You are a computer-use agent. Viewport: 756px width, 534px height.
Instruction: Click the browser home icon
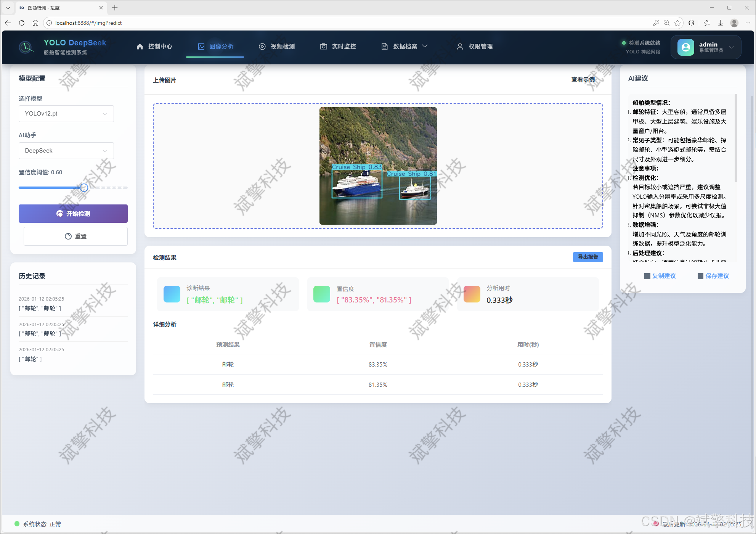[35, 23]
